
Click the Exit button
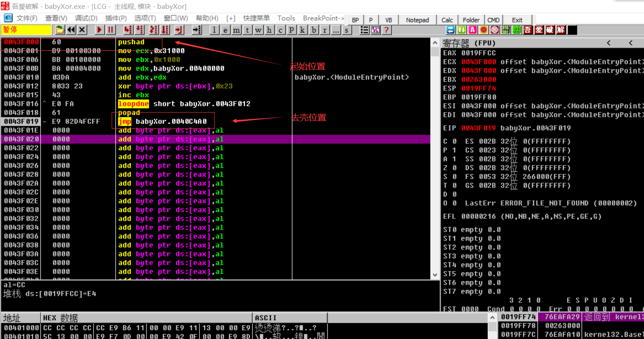pyautogui.click(x=517, y=20)
